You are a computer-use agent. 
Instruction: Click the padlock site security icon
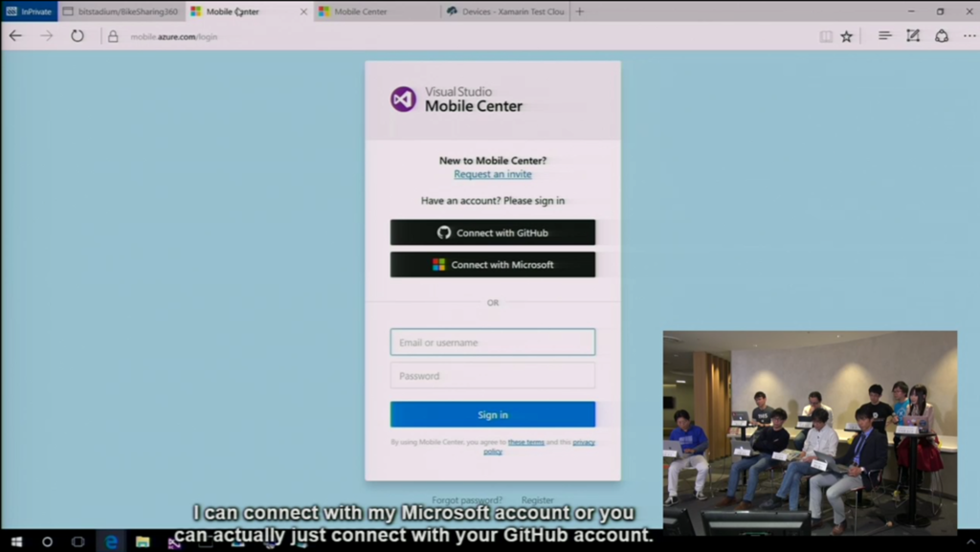click(113, 37)
